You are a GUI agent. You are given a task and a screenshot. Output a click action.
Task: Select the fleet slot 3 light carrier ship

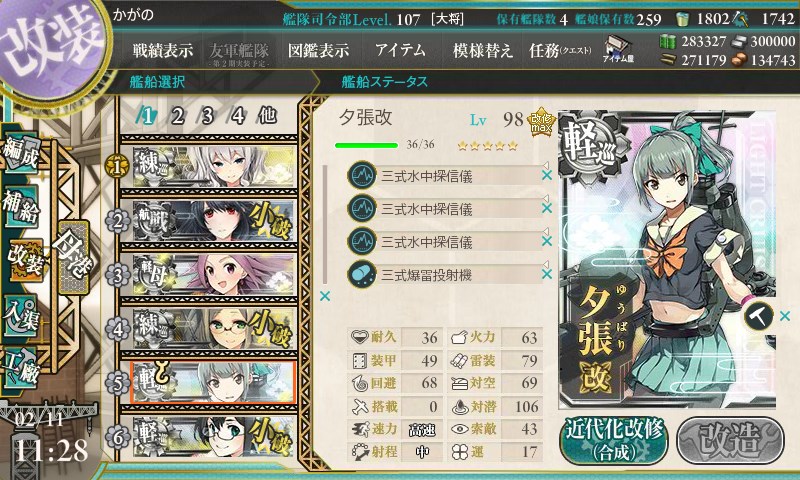(214, 274)
